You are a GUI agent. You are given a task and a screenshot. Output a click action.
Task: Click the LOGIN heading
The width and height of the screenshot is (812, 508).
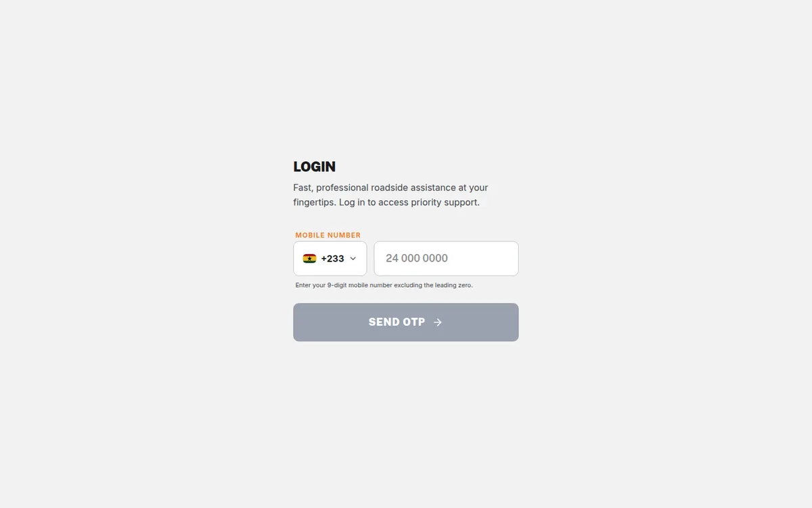[314, 167]
